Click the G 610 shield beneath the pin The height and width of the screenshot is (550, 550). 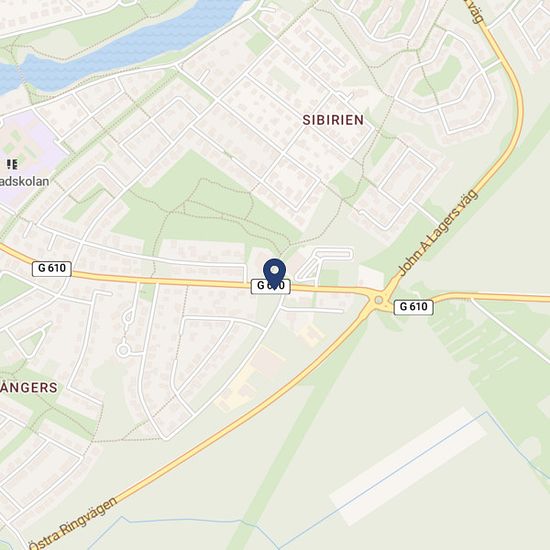270,287
